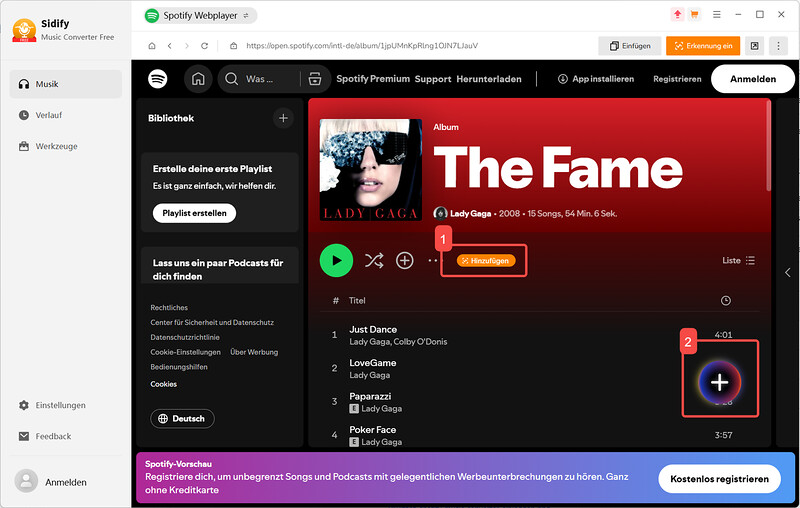Screen dimensions: 800x508
Task: Click Playlist erstellen button
Action: (194, 213)
